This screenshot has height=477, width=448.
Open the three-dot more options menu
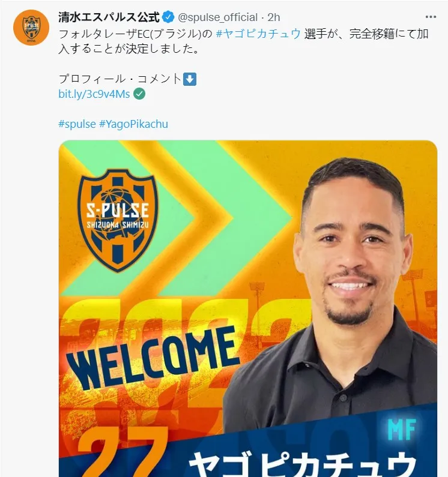pyautogui.click(x=431, y=17)
